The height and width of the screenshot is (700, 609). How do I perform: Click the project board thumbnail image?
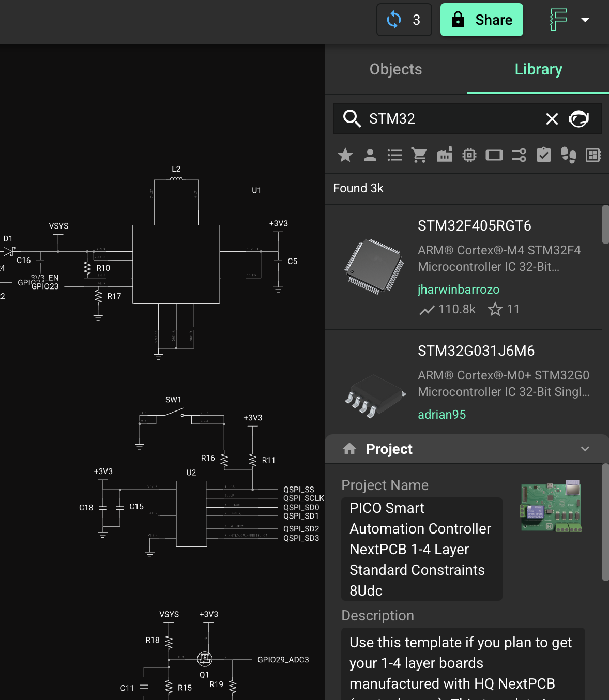click(551, 506)
